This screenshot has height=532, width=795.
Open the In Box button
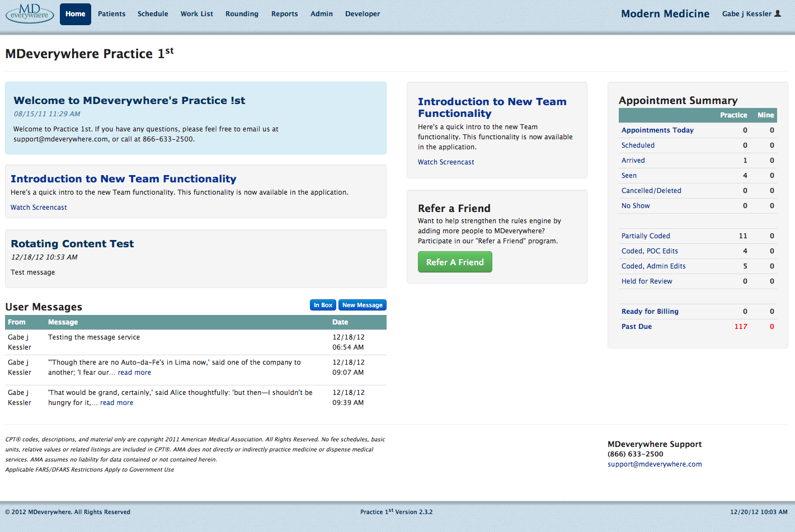[x=323, y=305]
